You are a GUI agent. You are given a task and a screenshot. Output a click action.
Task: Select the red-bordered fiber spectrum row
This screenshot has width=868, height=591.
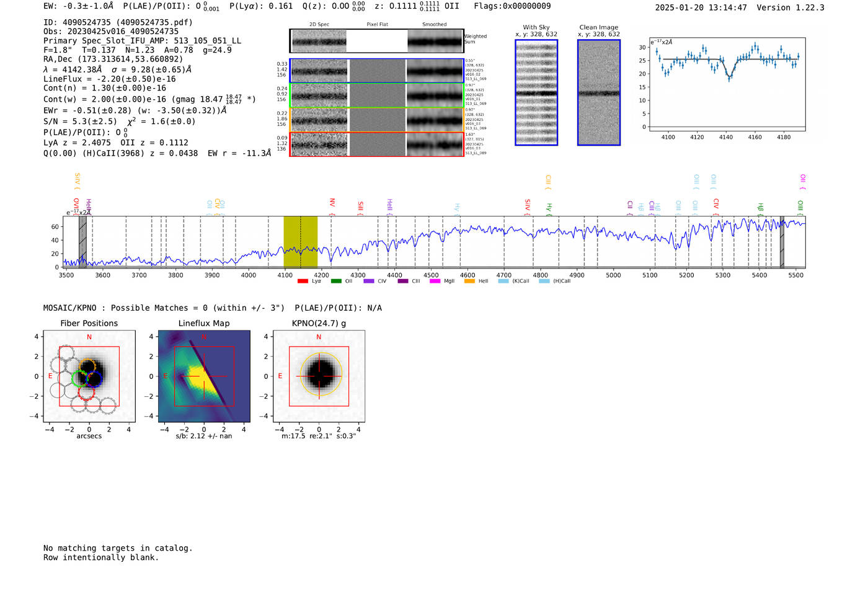(377, 144)
